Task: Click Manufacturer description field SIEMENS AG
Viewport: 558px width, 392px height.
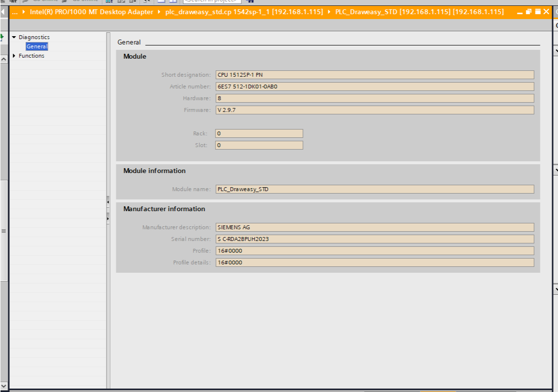Action: point(375,227)
